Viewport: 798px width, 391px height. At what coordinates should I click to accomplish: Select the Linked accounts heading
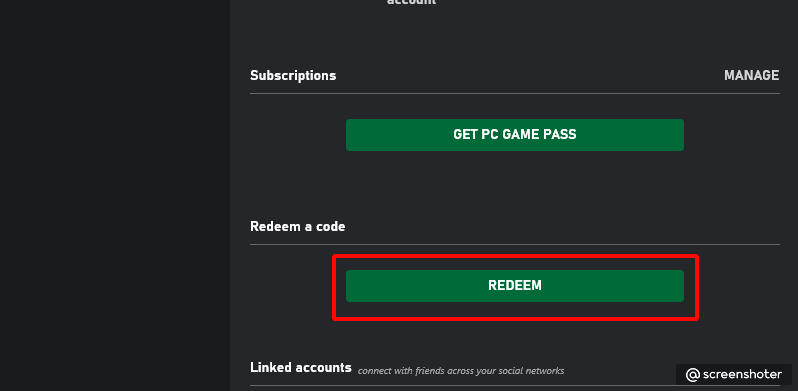pyautogui.click(x=301, y=367)
